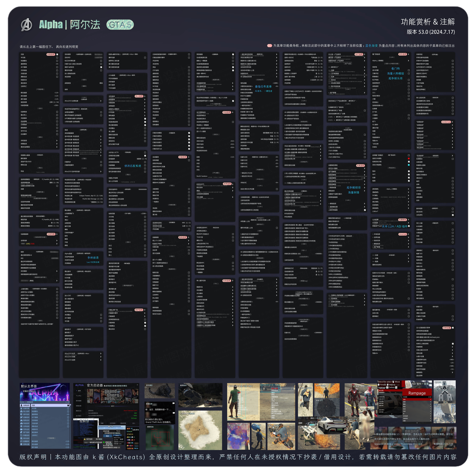Open 载具选项 via its car icon
Viewport: 476px width, 476px height.
pyautogui.click(x=21, y=420)
